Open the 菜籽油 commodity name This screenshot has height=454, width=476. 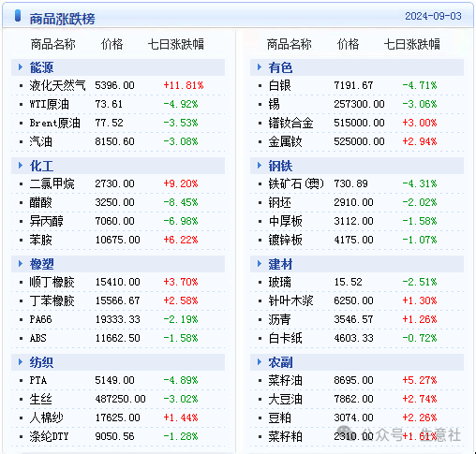[x=285, y=380]
